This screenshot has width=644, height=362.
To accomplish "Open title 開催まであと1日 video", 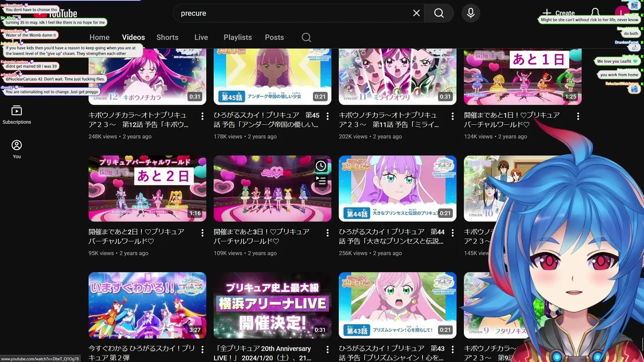I will (512, 120).
